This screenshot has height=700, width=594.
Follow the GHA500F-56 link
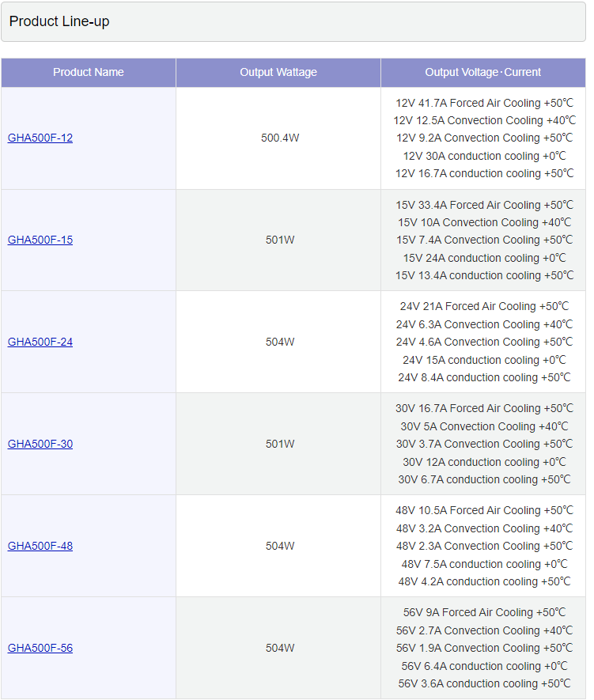pyautogui.click(x=40, y=648)
